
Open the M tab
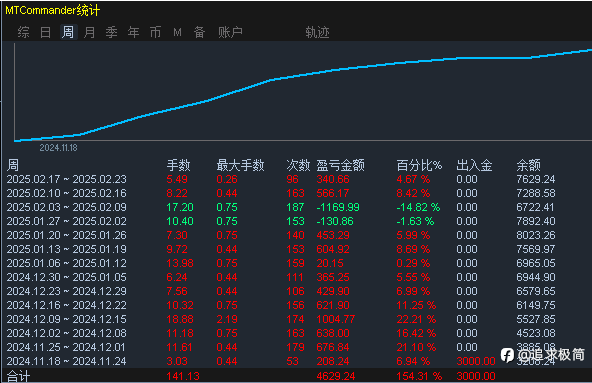click(177, 33)
